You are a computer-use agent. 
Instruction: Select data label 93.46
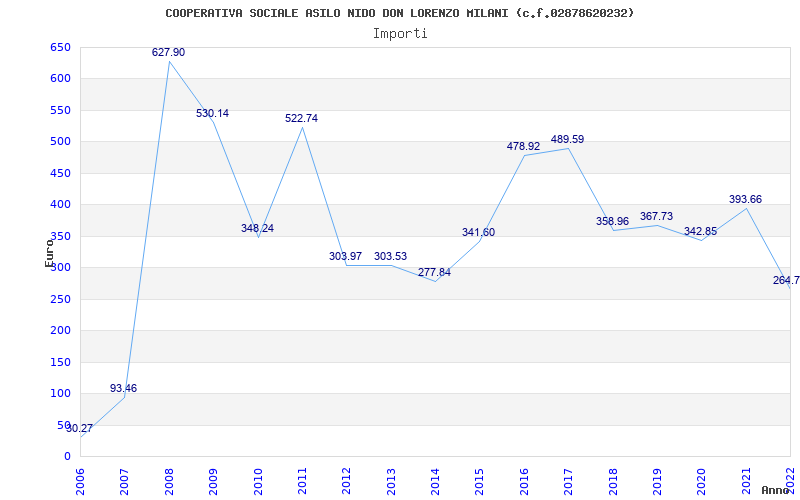123,389
